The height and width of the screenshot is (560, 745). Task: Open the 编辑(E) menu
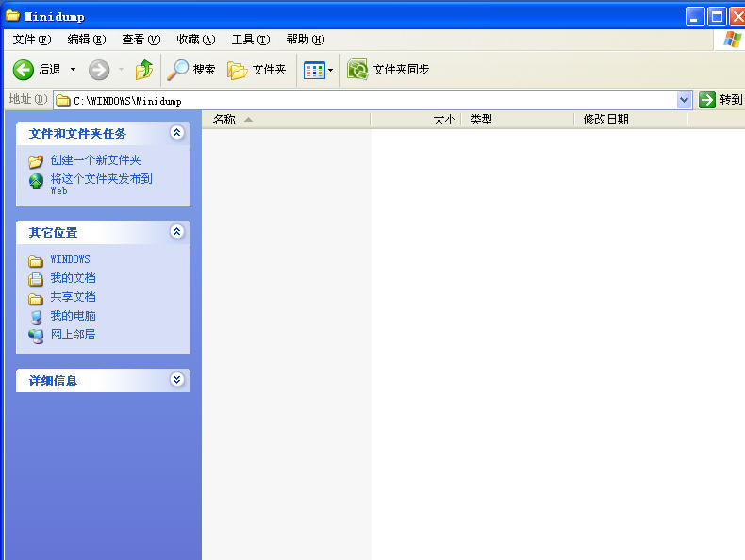tap(87, 40)
